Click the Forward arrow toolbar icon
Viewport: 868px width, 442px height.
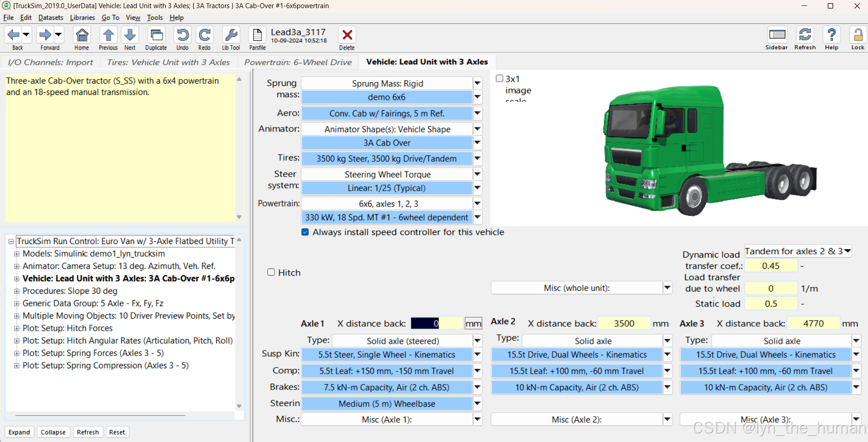tap(45, 35)
